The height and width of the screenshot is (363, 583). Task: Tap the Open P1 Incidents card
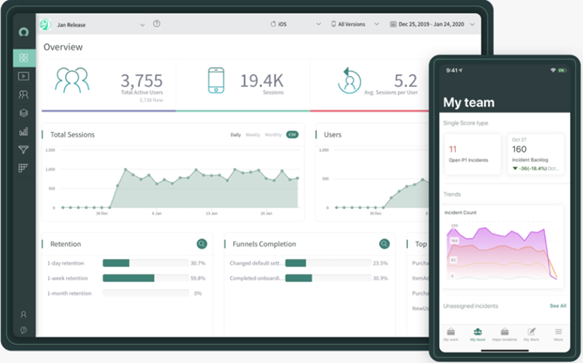[x=472, y=154]
